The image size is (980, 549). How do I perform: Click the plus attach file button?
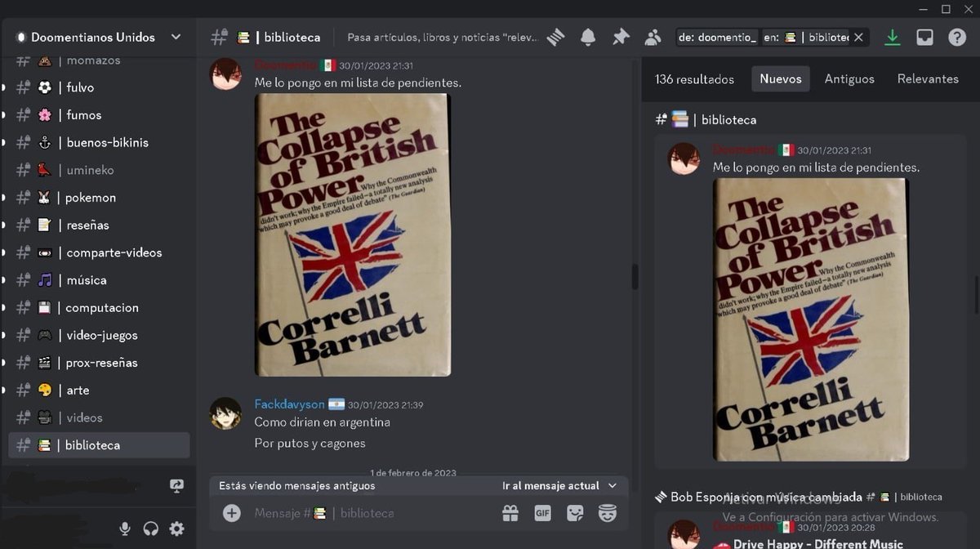coord(232,513)
